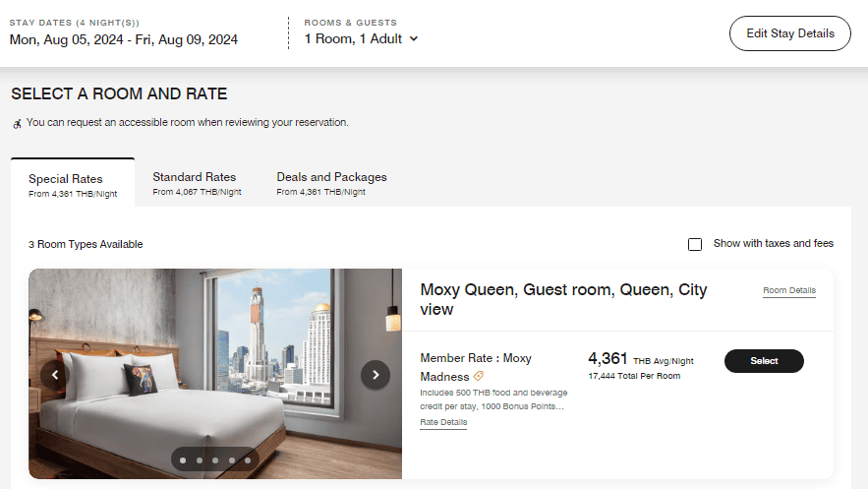Jump to third carousel photo dot

pyautogui.click(x=215, y=460)
